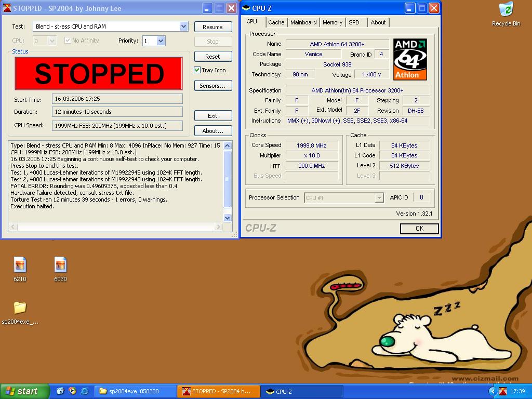532x399 pixels.
Task: Click the SP2004 window resize grip
Action: pyautogui.click(x=234, y=234)
